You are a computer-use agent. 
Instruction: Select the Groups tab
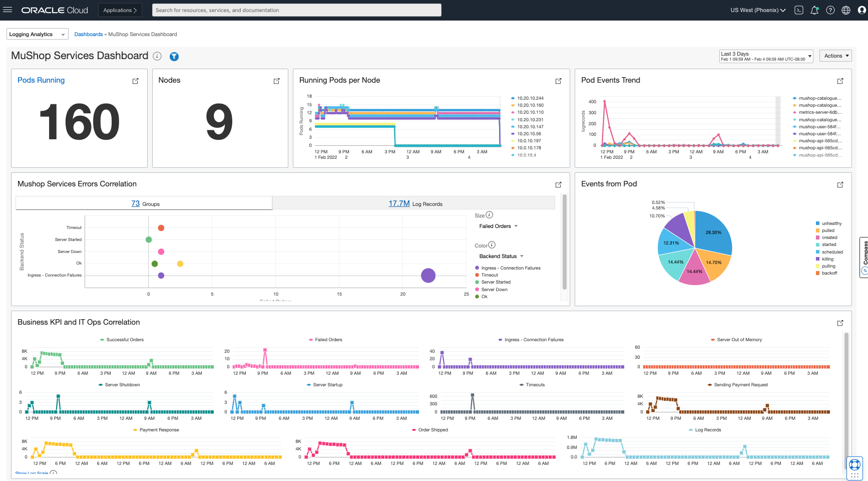click(144, 203)
